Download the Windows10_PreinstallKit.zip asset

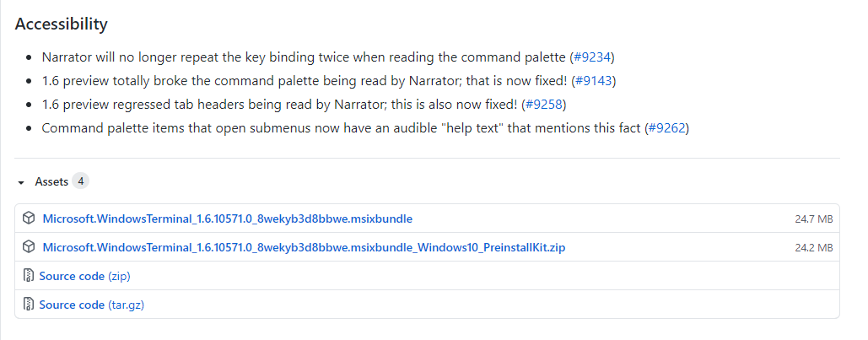click(304, 247)
